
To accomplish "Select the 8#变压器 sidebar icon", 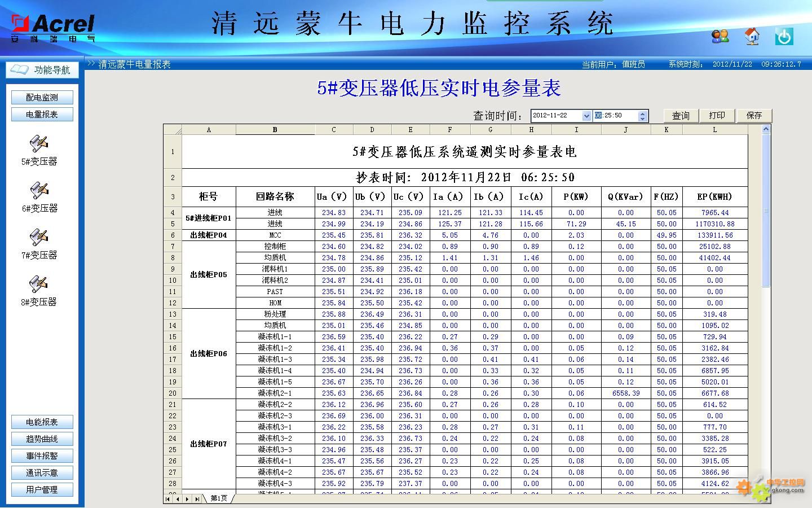I will 39,284.
